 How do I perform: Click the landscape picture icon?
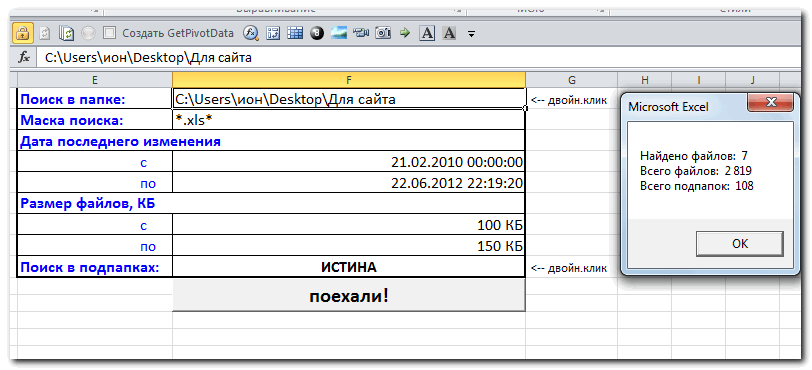click(339, 34)
